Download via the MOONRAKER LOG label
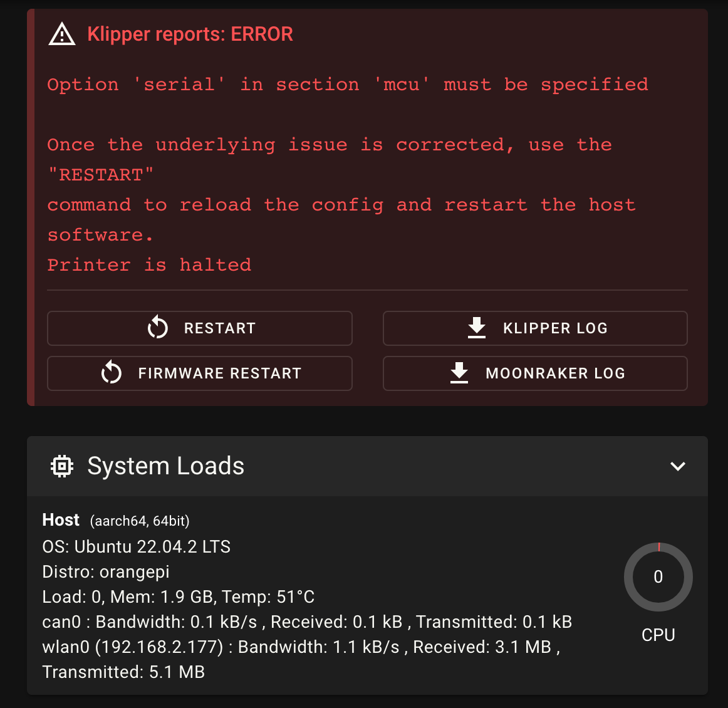 pyautogui.click(x=555, y=373)
